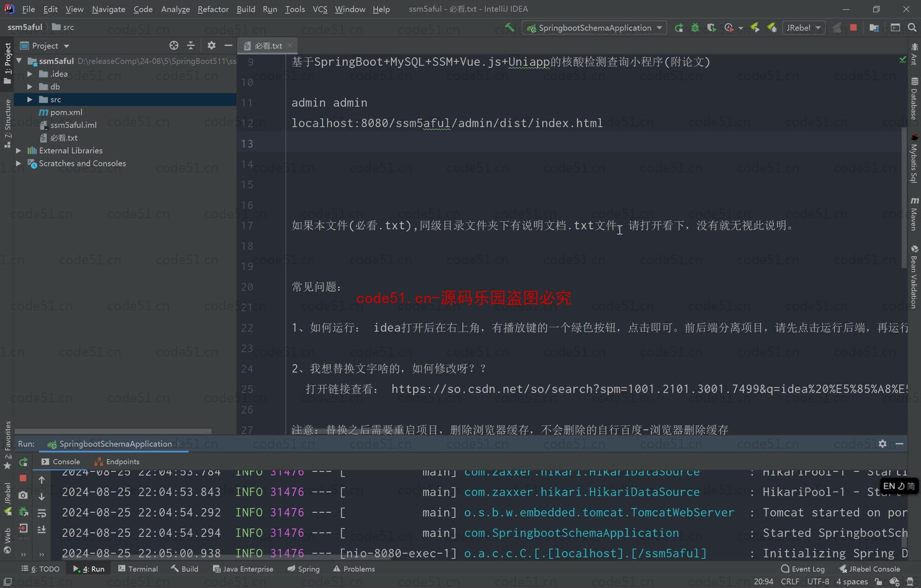Switch to the Endpoints tab
The image size is (921, 588).
point(117,462)
